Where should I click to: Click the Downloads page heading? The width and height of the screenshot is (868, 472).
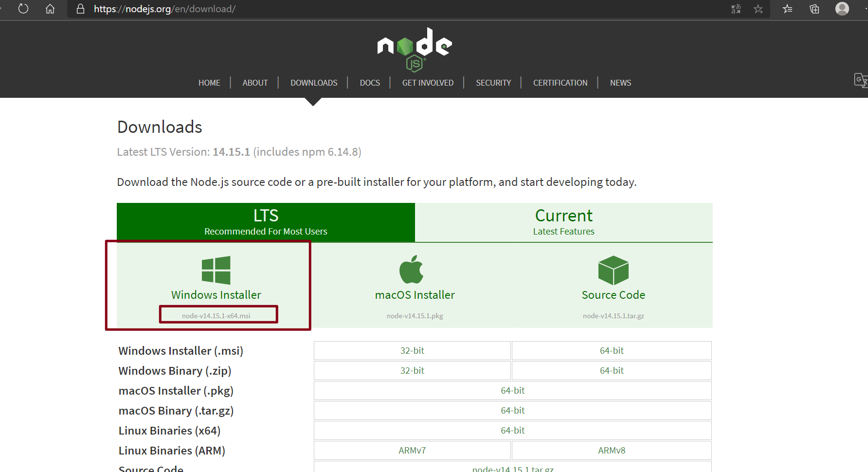click(x=160, y=127)
